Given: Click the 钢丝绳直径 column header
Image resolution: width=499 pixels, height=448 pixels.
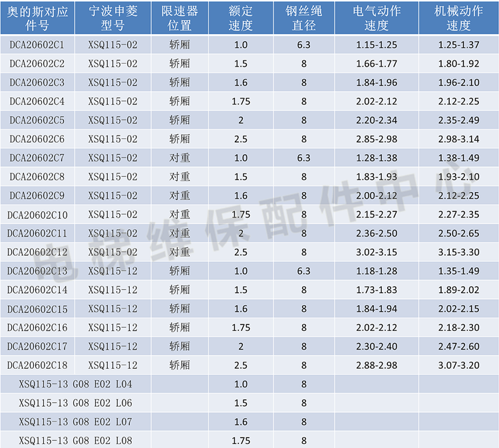Looking at the screenshot, I should coord(304,18).
